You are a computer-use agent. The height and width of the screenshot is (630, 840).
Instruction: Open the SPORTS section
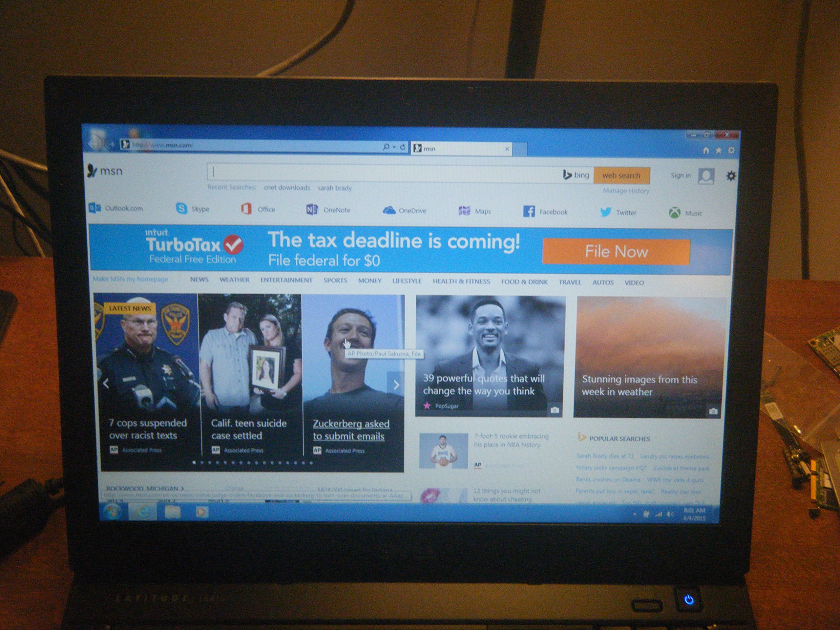[x=335, y=281]
